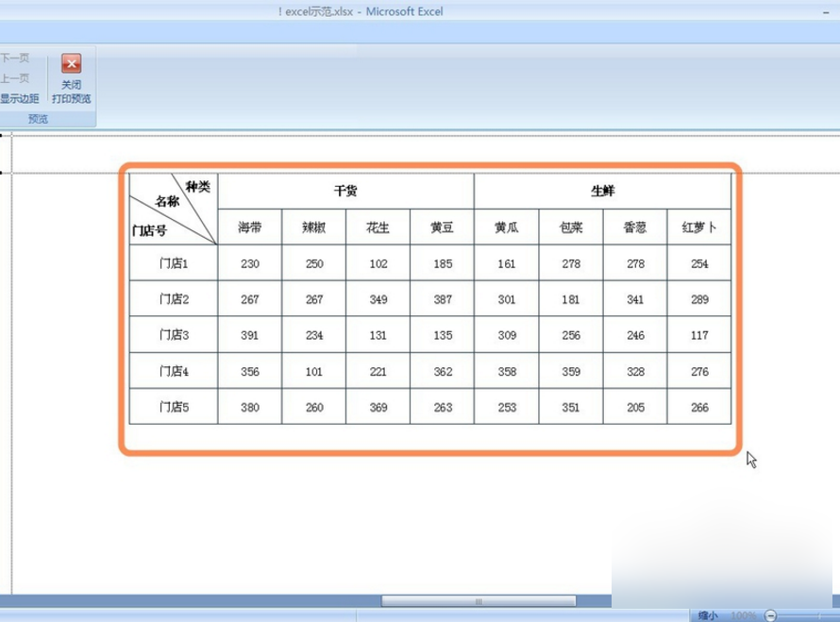The width and height of the screenshot is (840, 622).
Task: Click the cell with value 341
Action: pos(635,299)
